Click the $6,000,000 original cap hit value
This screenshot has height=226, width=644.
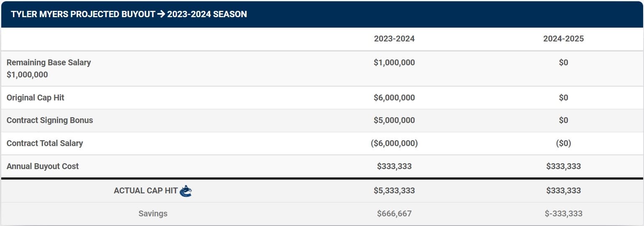394,98
